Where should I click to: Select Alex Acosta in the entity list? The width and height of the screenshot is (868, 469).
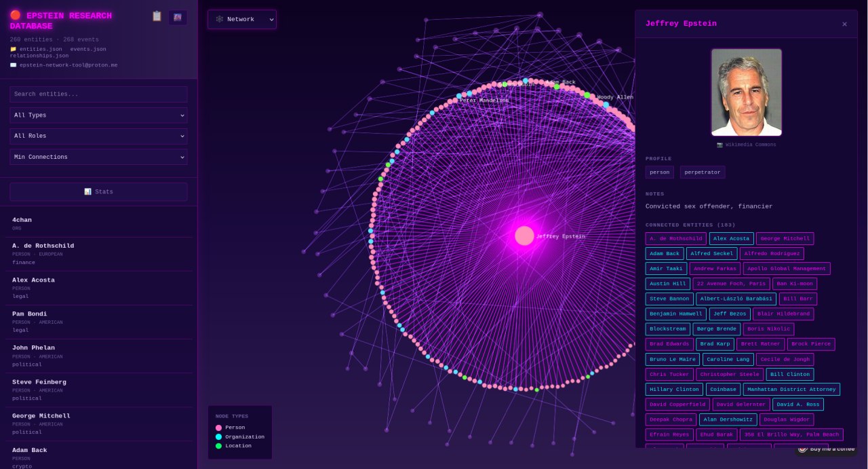point(98,288)
